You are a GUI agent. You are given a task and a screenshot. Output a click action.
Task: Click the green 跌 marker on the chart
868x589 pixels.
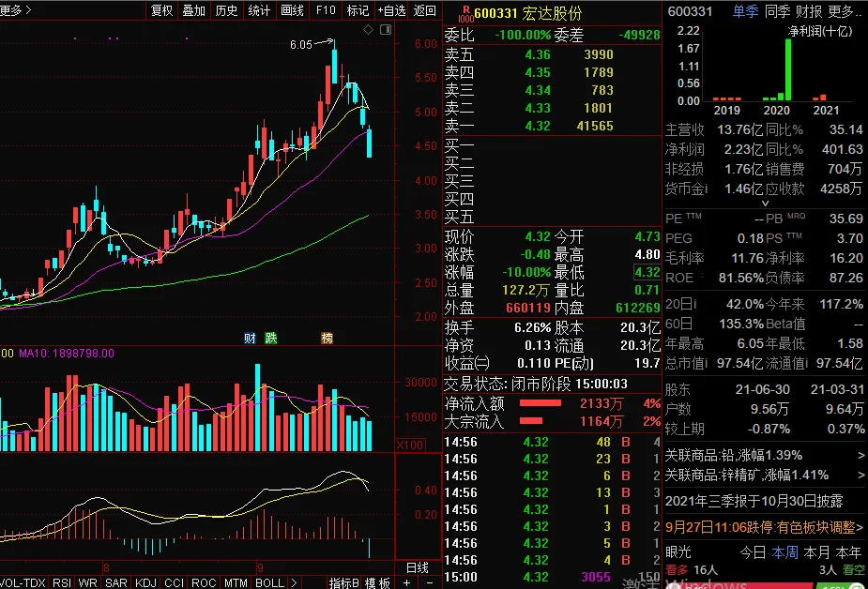pos(270,338)
